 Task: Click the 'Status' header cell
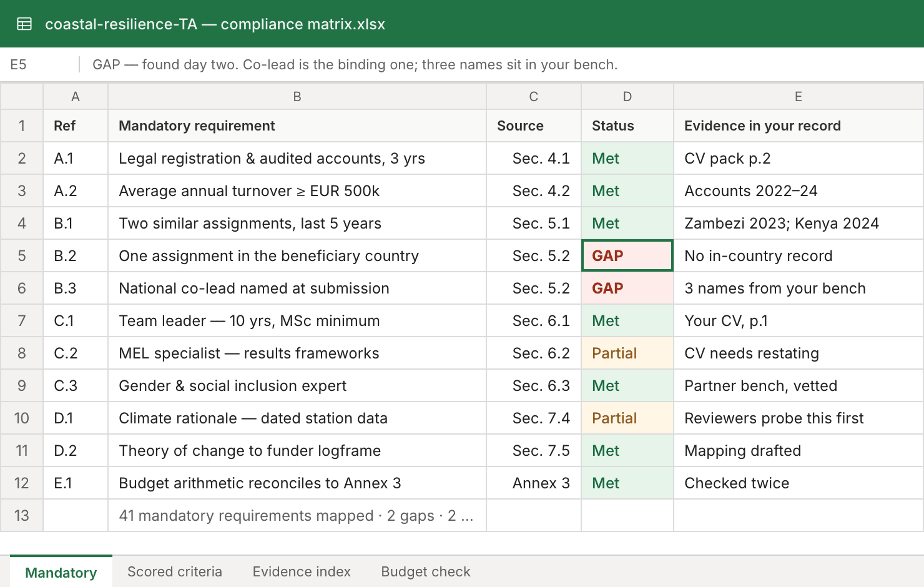[x=627, y=126]
